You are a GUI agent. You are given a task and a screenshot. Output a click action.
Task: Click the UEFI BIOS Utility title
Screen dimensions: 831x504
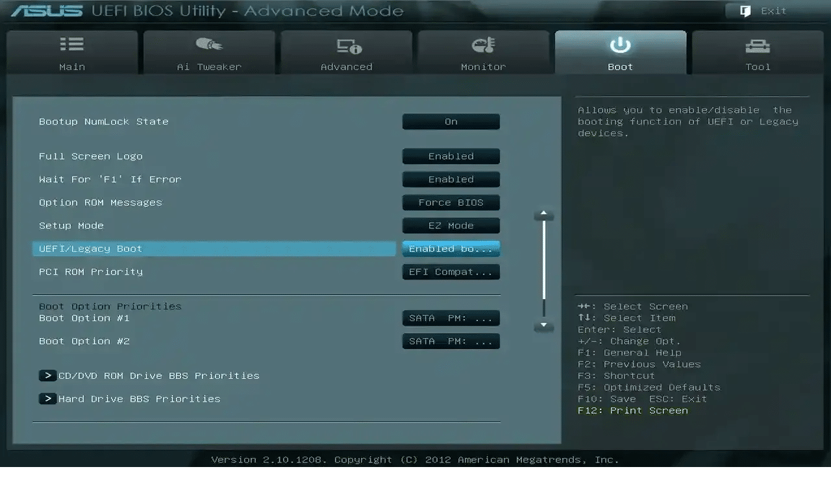[x=247, y=11]
